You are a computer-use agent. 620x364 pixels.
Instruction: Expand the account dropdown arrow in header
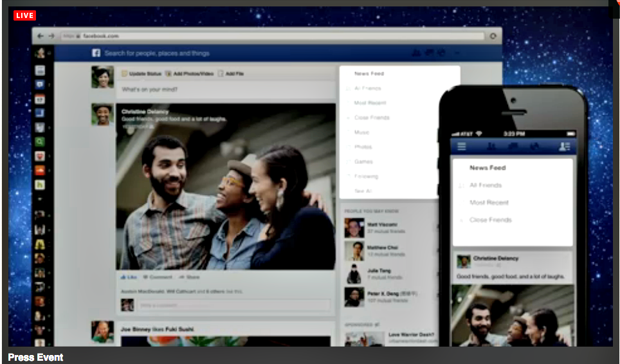point(457,53)
